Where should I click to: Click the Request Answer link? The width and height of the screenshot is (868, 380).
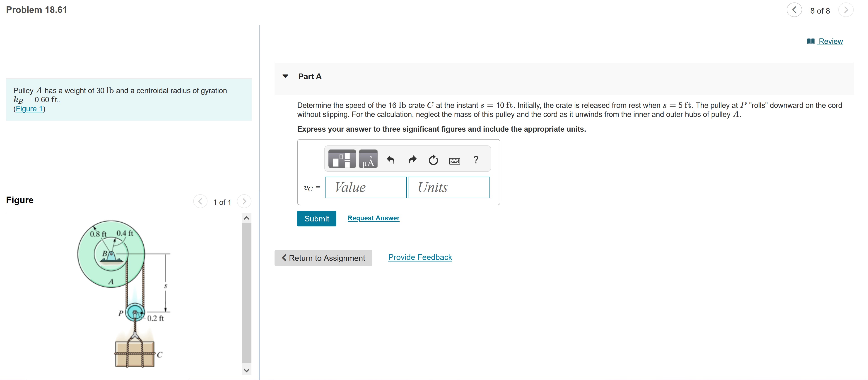click(373, 218)
